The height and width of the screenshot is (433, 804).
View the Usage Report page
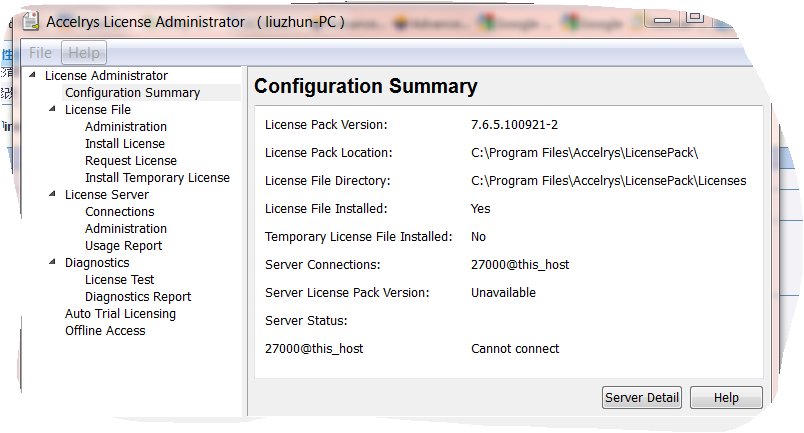tap(123, 246)
